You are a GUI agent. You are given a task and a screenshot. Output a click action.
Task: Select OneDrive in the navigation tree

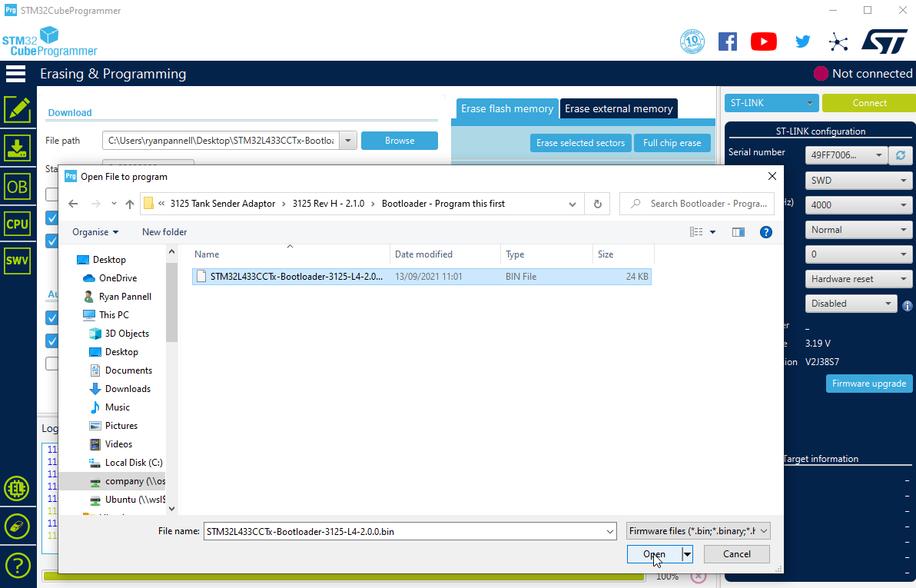(x=118, y=278)
